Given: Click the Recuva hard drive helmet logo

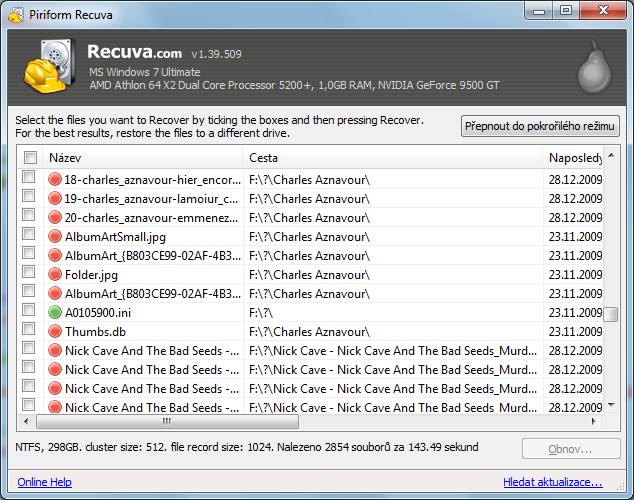Looking at the screenshot, I should click(x=50, y=66).
